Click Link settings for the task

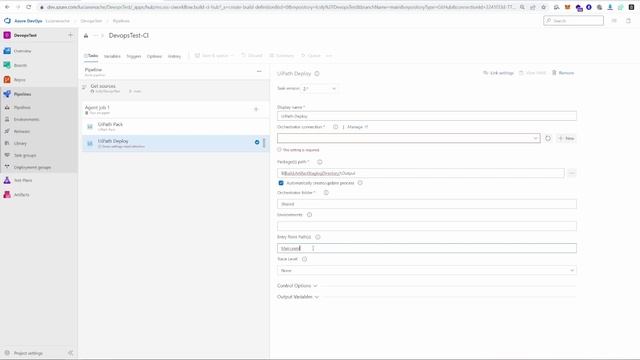pos(498,73)
